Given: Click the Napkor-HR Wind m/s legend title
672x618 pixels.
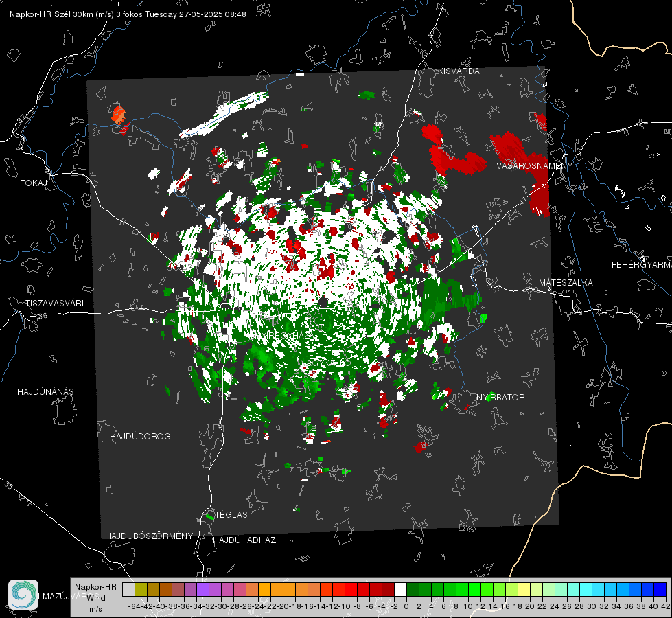Looking at the screenshot, I should point(95,597).
